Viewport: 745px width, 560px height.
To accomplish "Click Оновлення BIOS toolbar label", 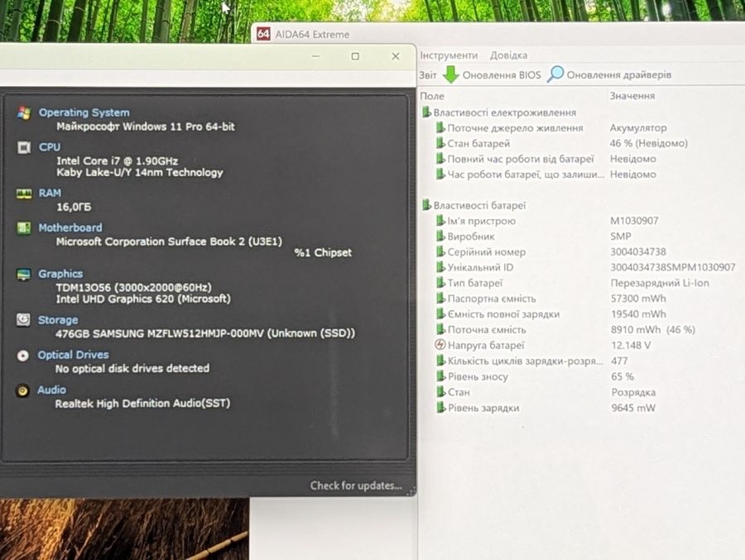I will (502, 75).
